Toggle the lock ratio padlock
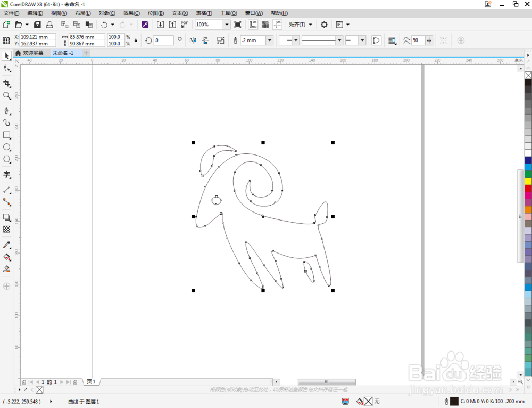 pos(136,40)
